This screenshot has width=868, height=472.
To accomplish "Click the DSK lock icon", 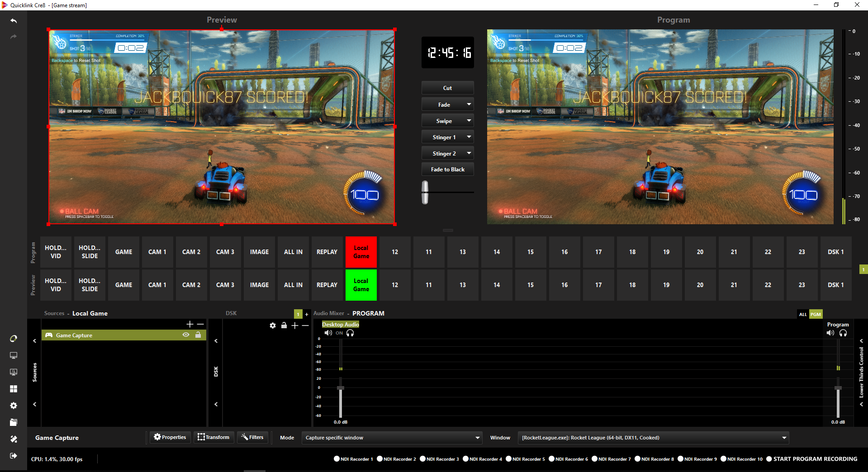I will 284,326.
